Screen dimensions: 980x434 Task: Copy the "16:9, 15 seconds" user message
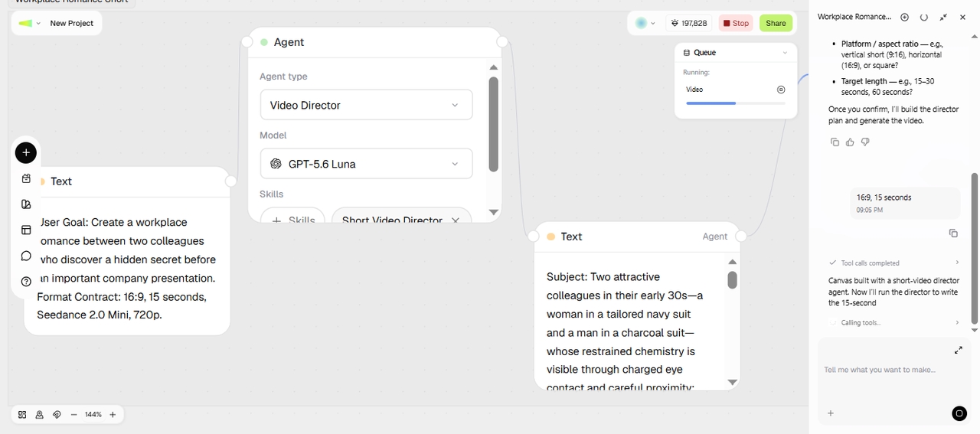(953, 233)
